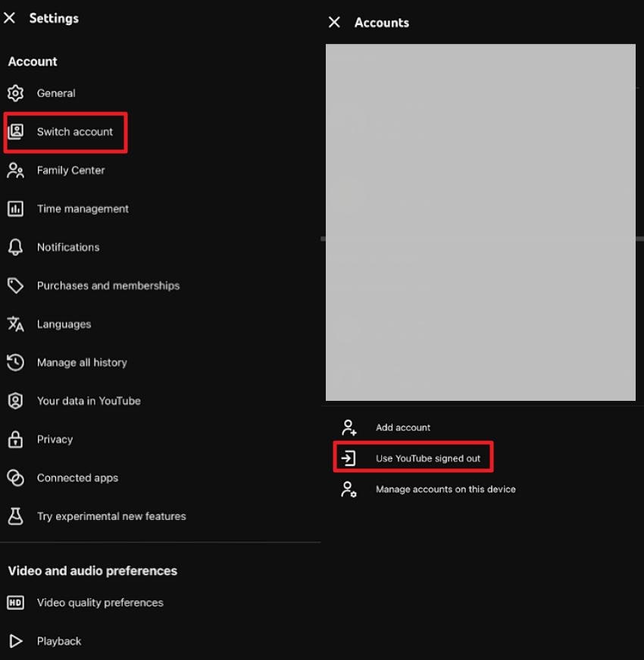Select the Switch account icon
This screenshot has height=660, width=644.
(x=16, y=131)
